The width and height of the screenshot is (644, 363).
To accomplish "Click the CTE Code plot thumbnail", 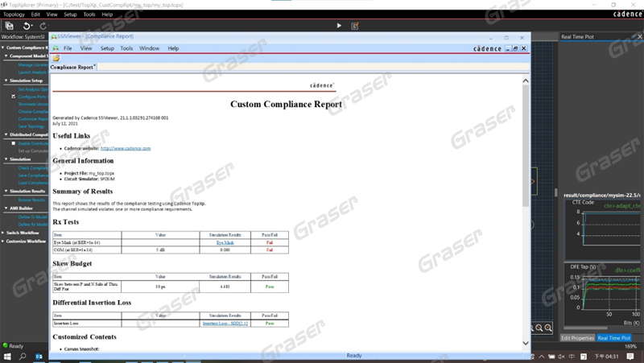I will (x=602, y=229).
